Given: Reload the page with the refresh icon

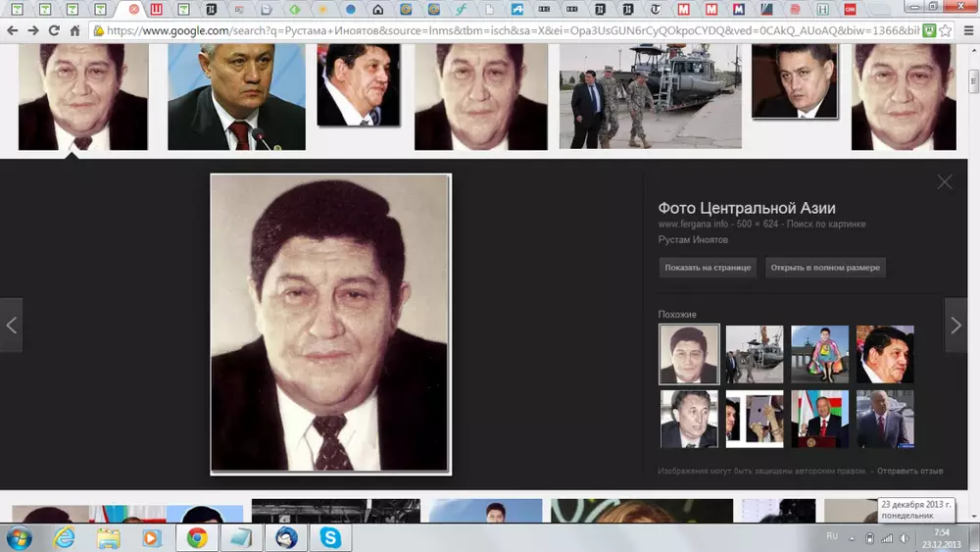Looking at the screenshot, I should click(x=54, y=30).
